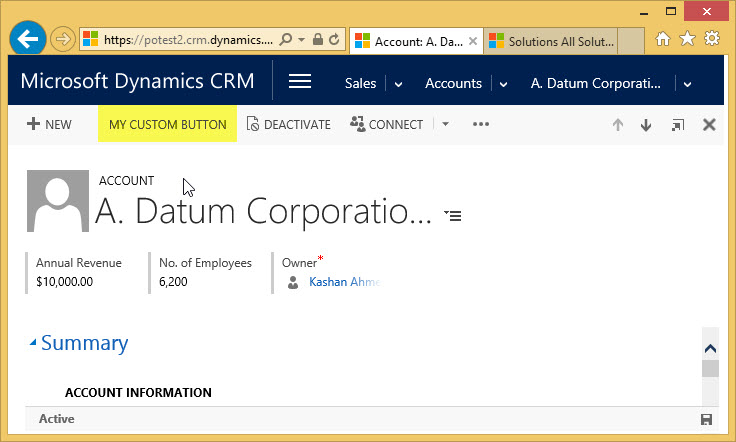Image resolution: width=736 pixels, height=442 pixels.
Task: Select Accounts in navigation bar
Action: (x=453, y=83)
